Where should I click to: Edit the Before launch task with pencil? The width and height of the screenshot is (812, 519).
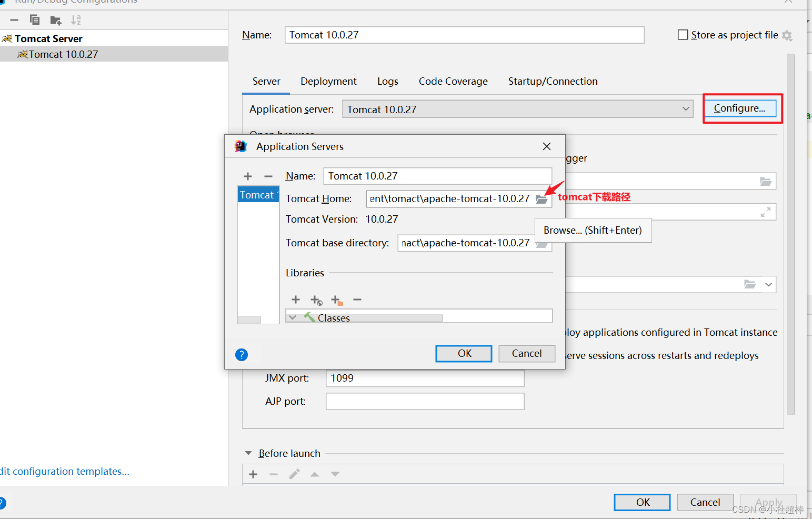pos(294,474)
